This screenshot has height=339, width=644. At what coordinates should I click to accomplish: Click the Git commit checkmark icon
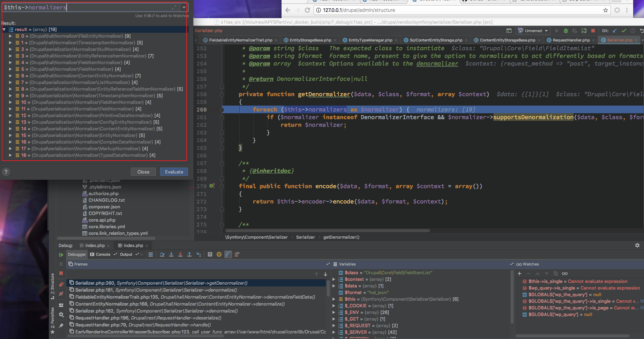[624, 31]
